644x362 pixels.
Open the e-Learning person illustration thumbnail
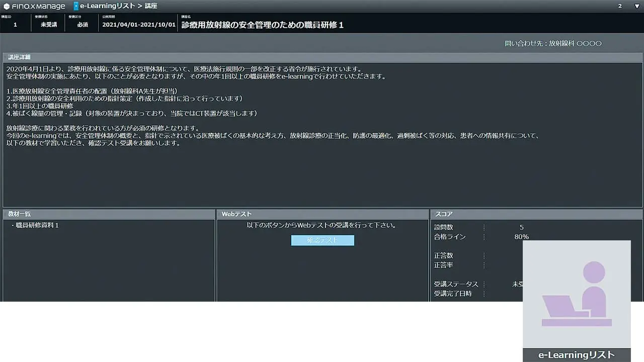577,294
